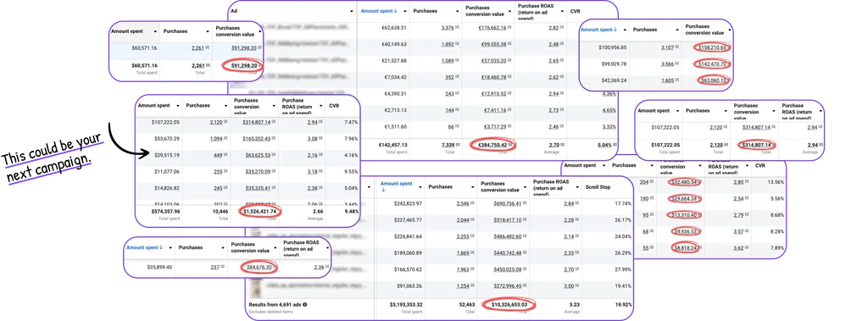
Task: Click the small icon after purchases count 237
Action: 223,268
